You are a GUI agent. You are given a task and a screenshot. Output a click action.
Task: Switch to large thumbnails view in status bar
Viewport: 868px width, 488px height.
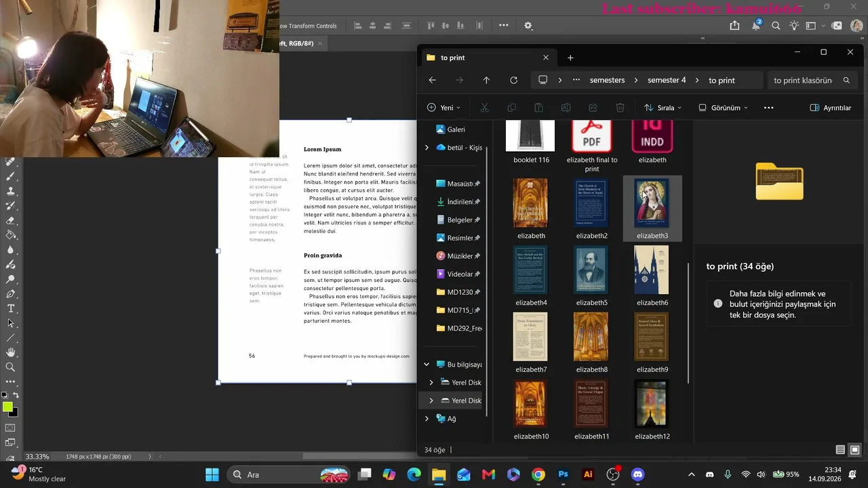[854, 450]
